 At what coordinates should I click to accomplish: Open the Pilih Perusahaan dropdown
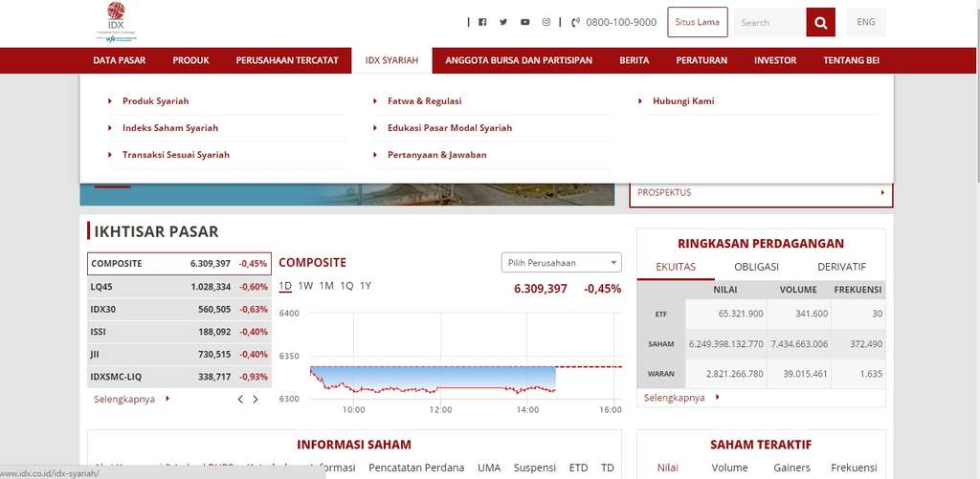pyautogui.click(x=561, y=263)
